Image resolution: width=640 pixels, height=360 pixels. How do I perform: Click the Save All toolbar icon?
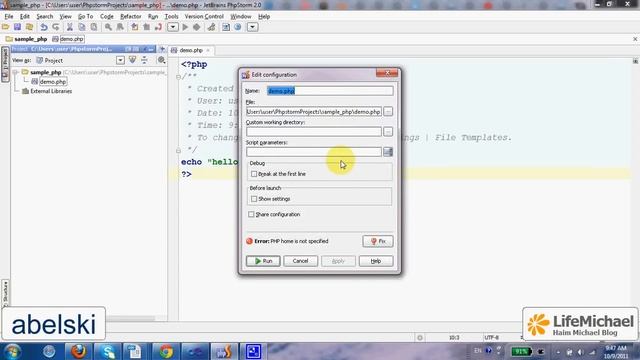pyautogui.click(x=17, y=27)
